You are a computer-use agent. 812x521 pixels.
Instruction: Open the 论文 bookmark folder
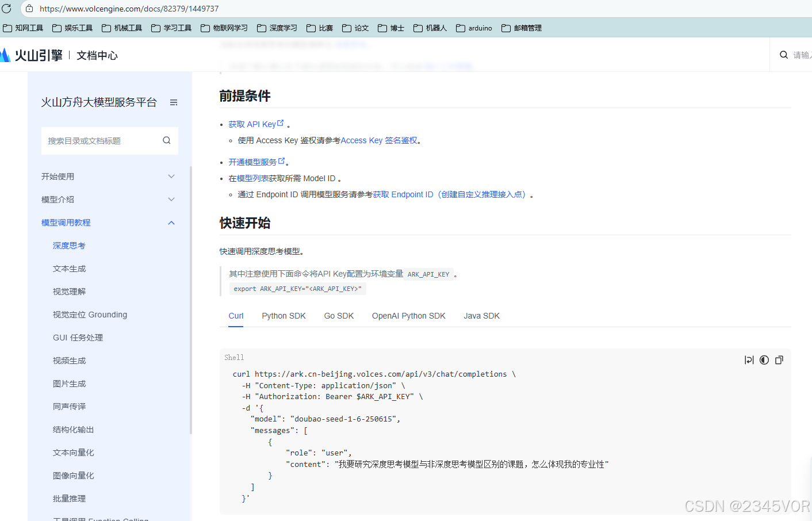(x=355, y=28)
